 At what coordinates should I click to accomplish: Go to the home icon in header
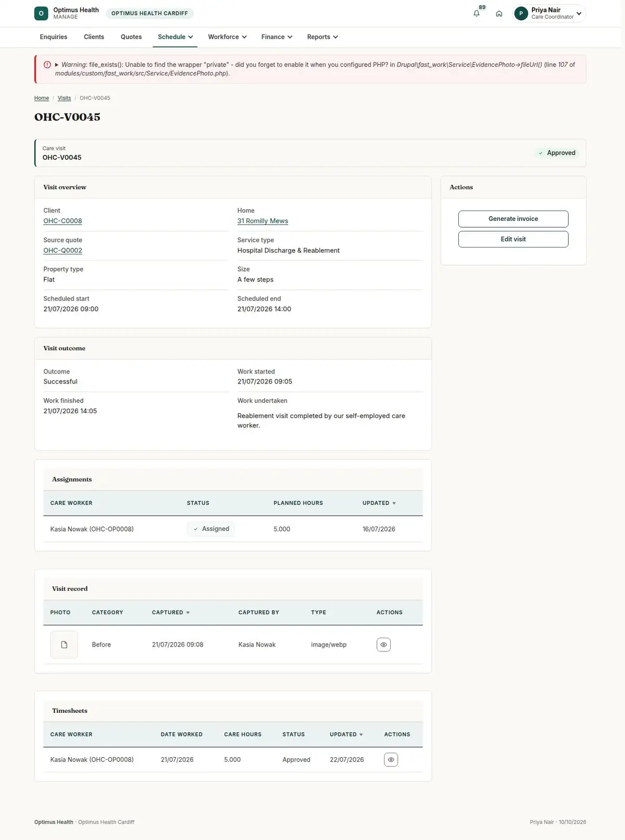499,14
